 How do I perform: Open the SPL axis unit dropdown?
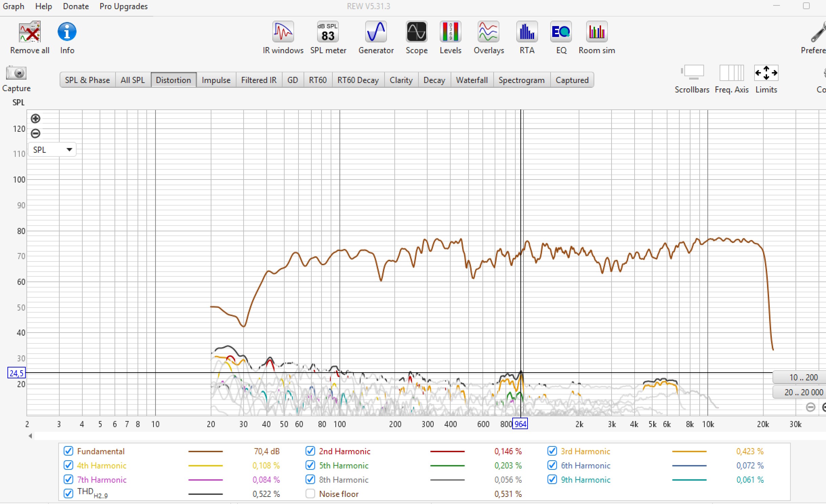click(x=52, y=150)
